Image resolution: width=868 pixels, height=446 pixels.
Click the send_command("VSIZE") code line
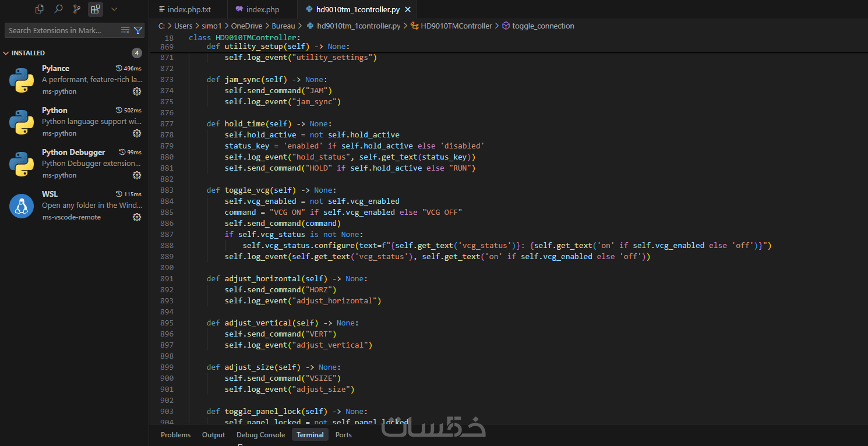tap(283, 378)
